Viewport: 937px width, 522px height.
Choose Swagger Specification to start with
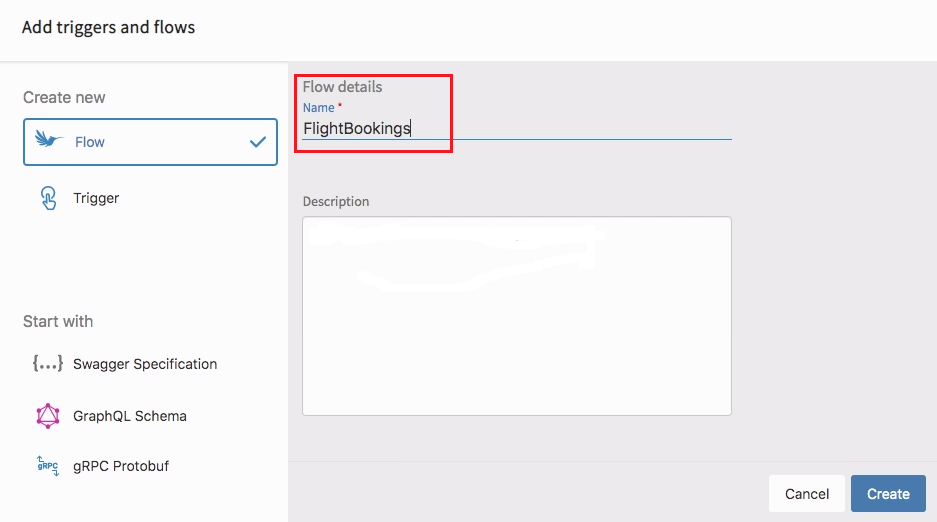click(x=145, y=364)
